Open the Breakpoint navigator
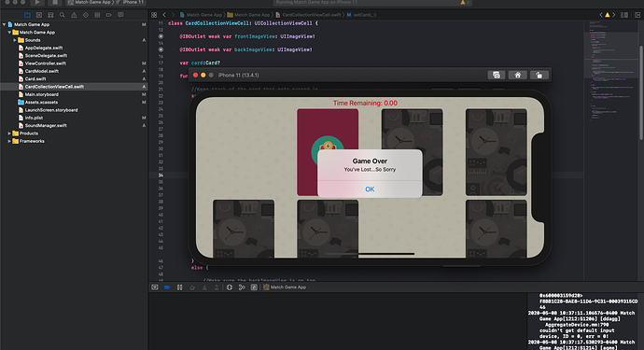Viewport: 644px width, 350px height. [x=109, y=15]
